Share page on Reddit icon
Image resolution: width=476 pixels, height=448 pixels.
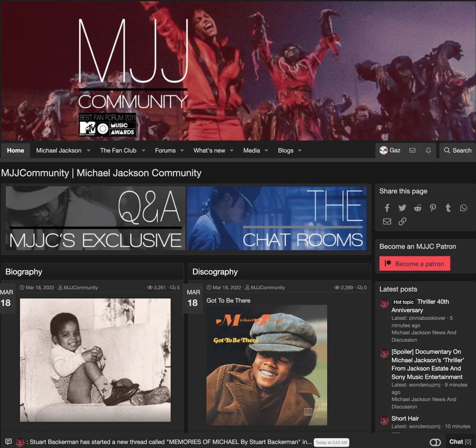(418, 208)
